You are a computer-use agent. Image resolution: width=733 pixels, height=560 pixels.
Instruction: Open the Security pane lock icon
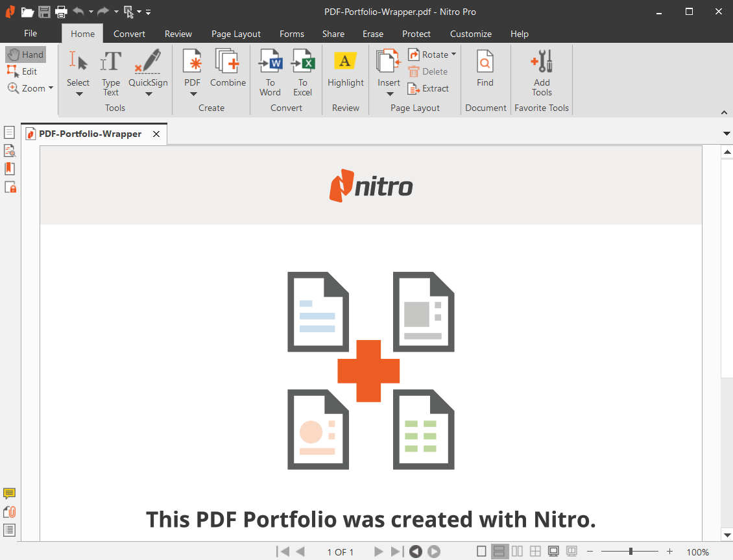coord(10,187)
